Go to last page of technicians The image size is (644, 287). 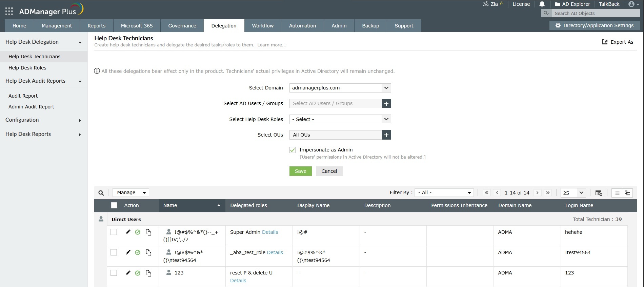548,192
